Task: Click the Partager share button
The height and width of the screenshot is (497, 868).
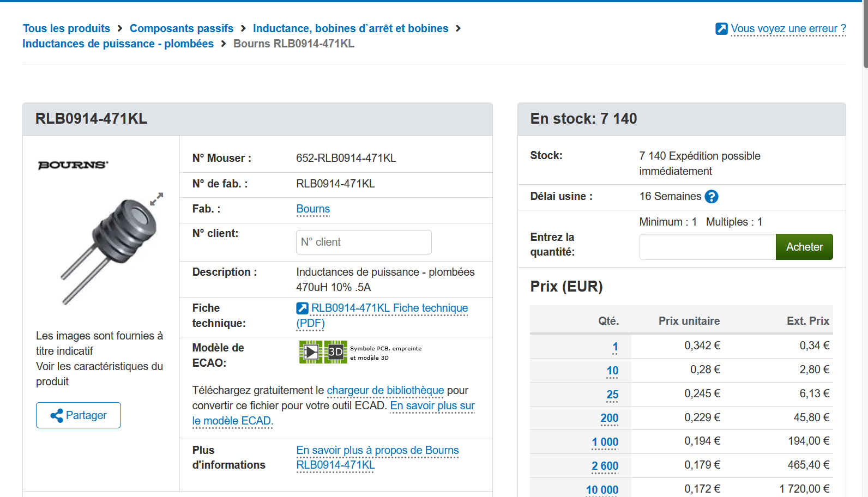Action: (x=79, y=415)
